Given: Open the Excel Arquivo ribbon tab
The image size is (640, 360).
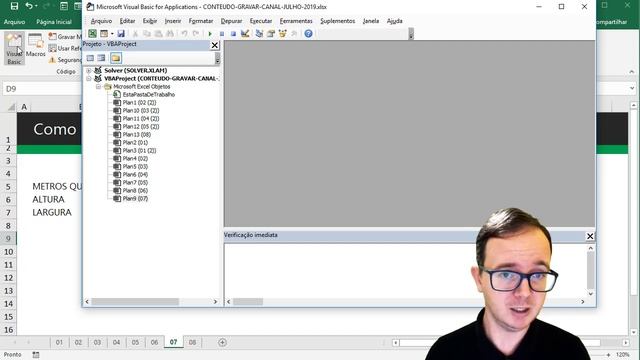Looking at the screenshot, I should (14, 22).
